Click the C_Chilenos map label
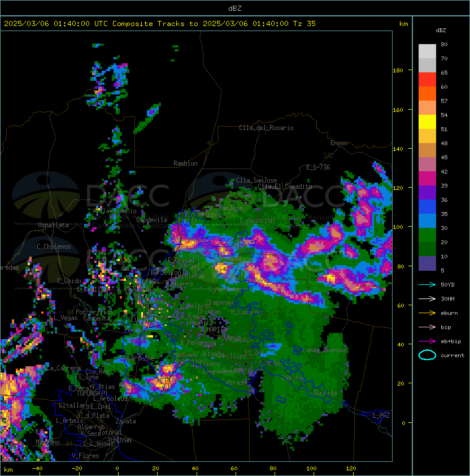 click(54, 246)
